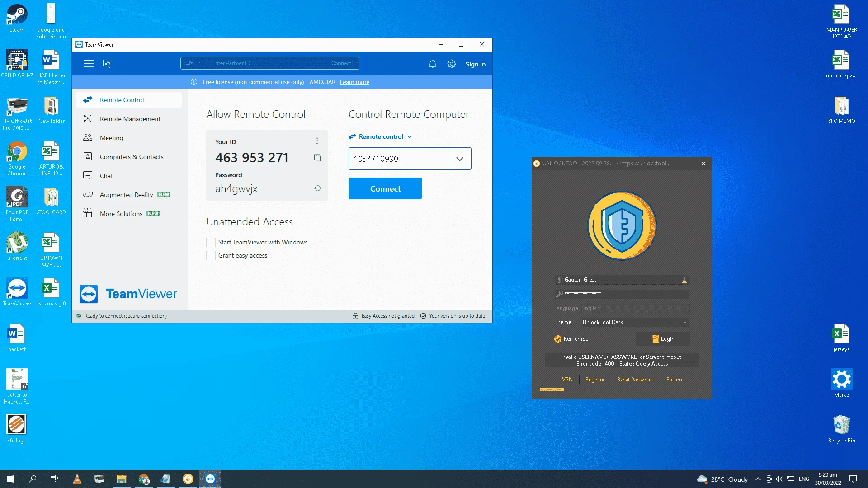Open the volume control in system tray

click(x=779, y=479)
